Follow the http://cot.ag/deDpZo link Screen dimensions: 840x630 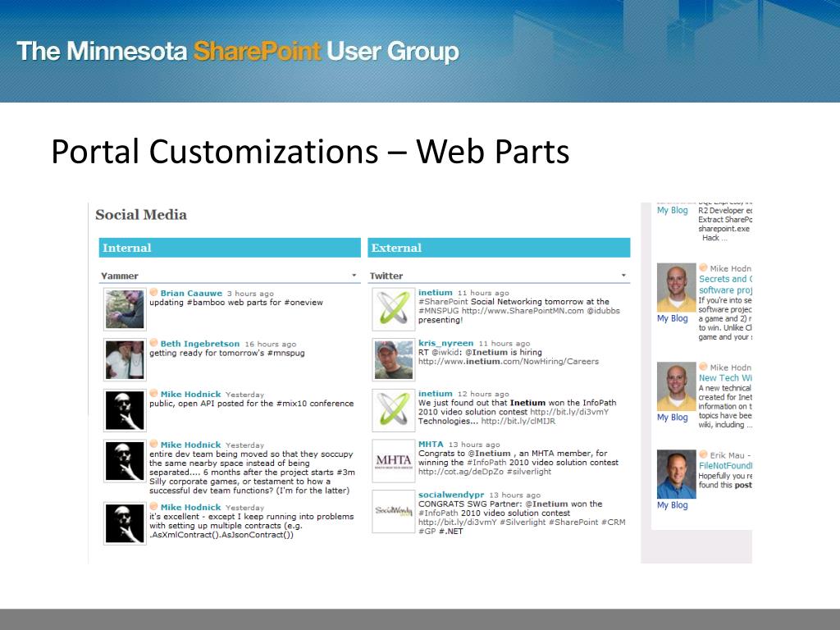pos(461,472)
